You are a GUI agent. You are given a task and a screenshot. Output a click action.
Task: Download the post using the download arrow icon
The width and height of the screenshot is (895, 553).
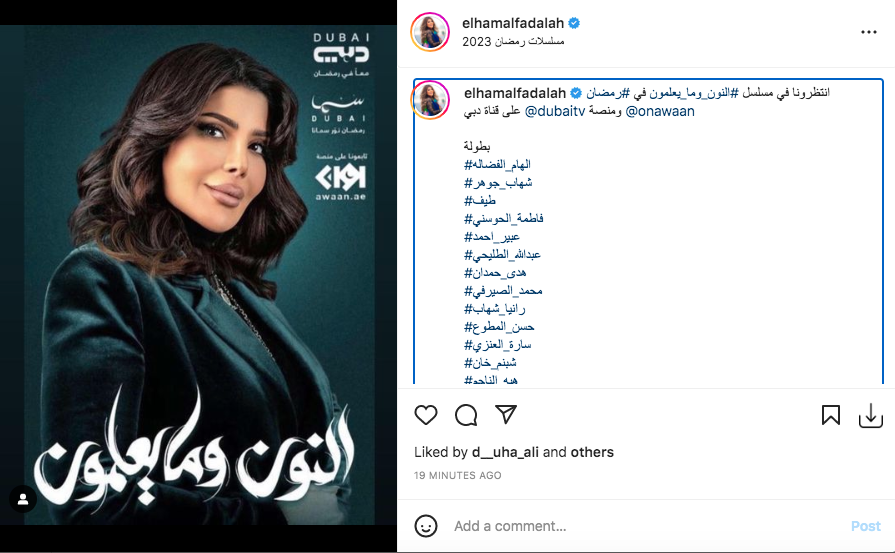click(x=870, y=415)
